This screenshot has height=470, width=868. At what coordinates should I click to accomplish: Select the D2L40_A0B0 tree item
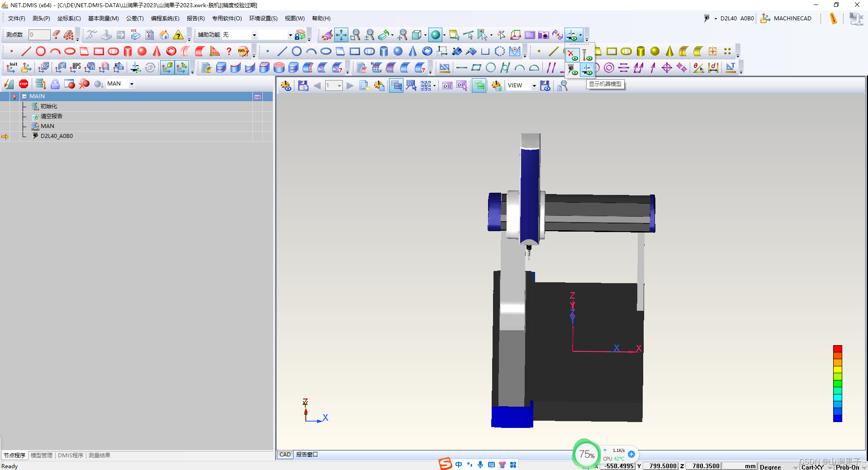pos(57,136)
